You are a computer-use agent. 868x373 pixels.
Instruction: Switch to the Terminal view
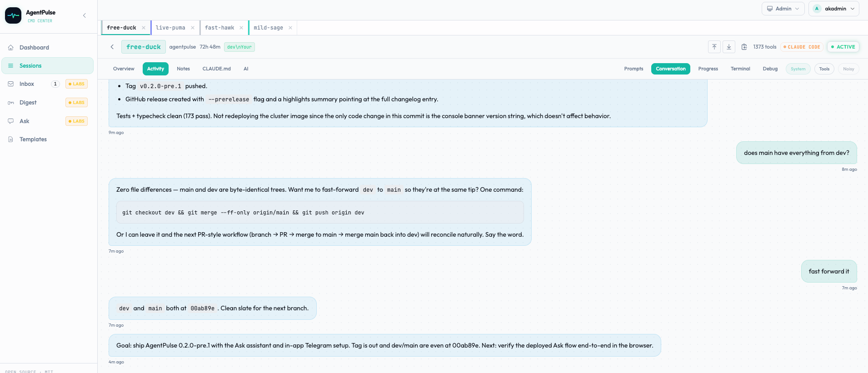click(x=740, y=69)
